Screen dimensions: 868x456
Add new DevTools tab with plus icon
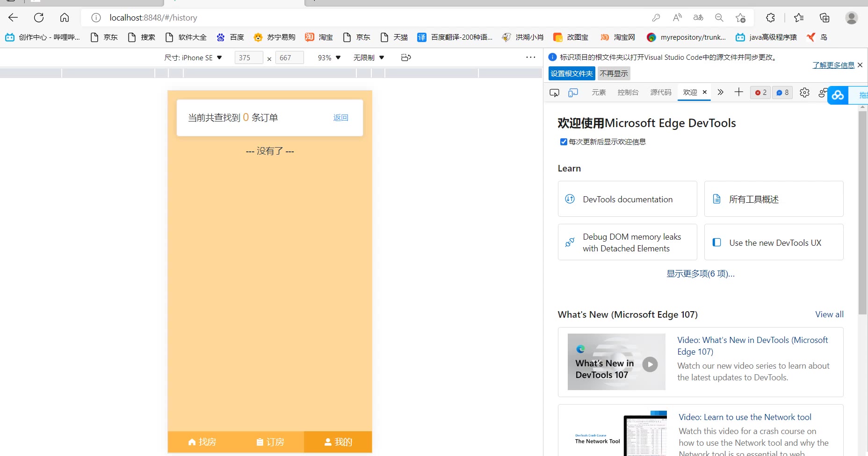coord(738,92)
